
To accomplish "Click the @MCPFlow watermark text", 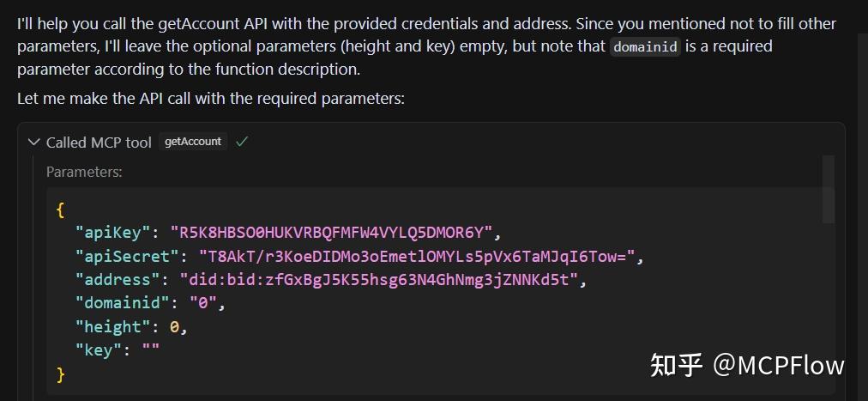I will click(x=779, y=365).
